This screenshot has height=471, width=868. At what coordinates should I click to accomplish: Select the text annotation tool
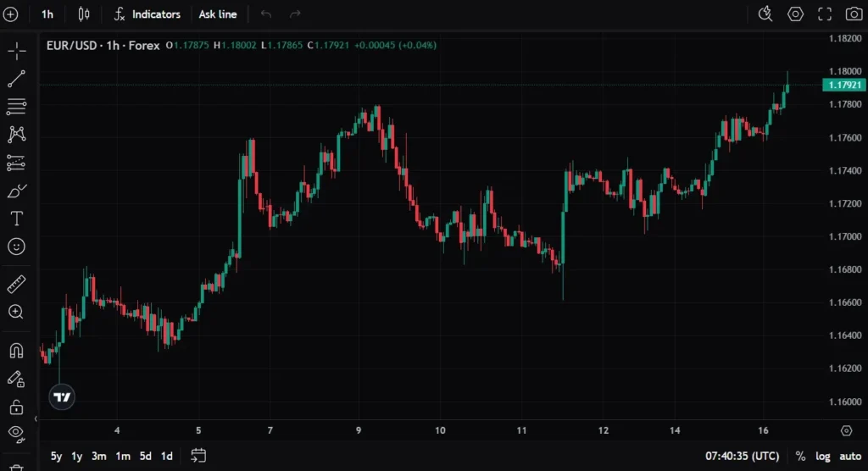tap(16, 219)
